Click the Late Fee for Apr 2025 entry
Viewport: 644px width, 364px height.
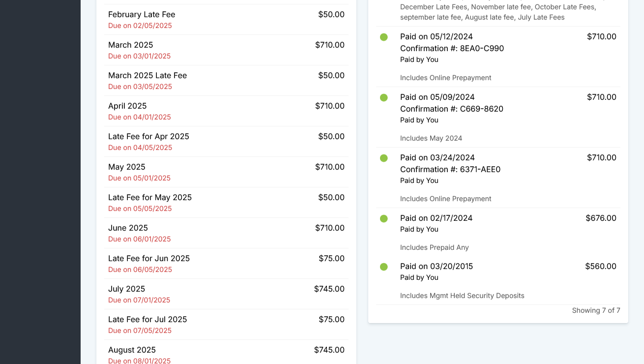point(226,142)
